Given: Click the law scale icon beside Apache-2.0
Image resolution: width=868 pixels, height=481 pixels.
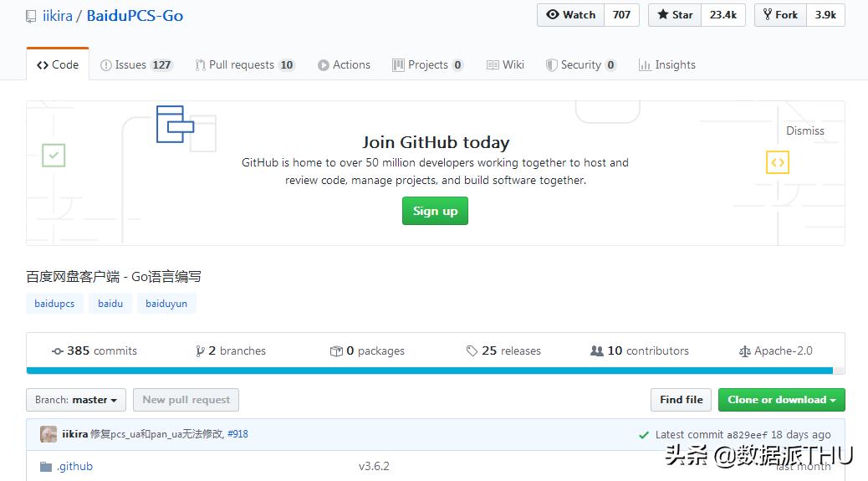Looking at the screenshot, I should 744,351.
